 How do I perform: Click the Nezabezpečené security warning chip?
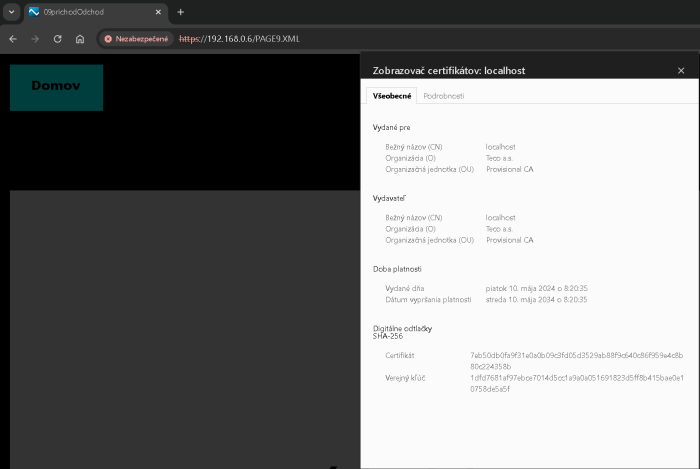(136, 38)
